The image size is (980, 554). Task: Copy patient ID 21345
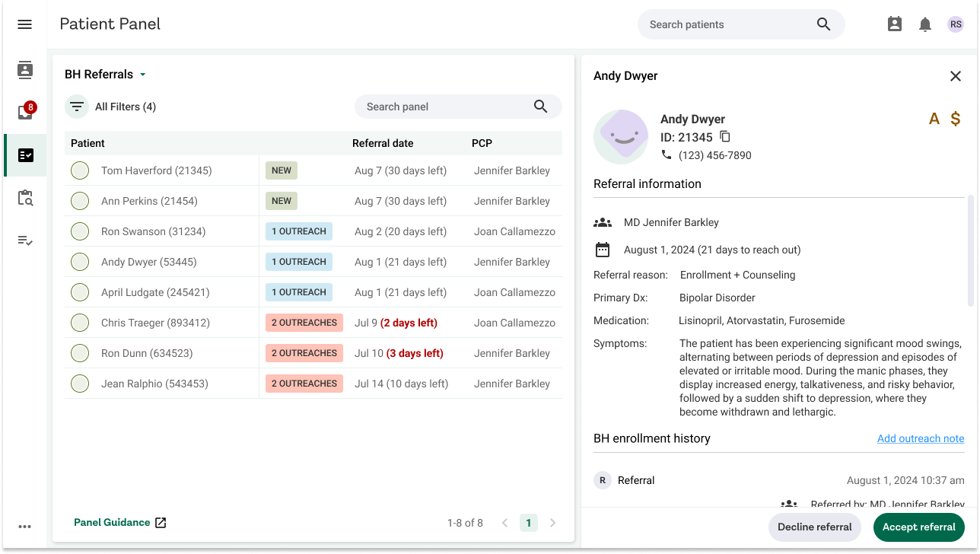(x=725, y=137)
